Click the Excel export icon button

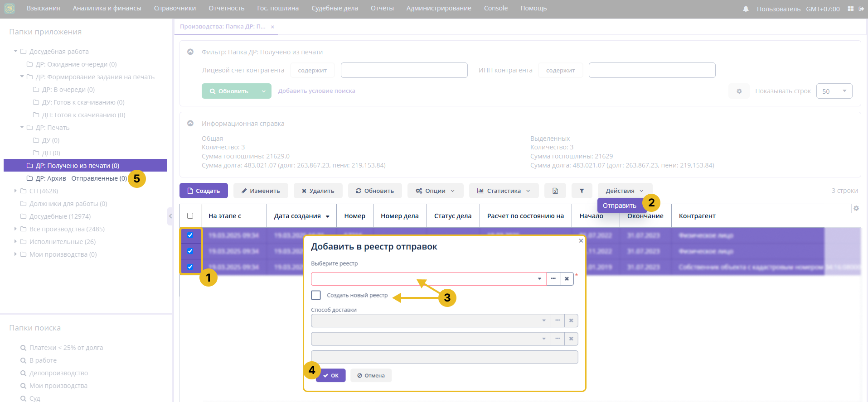(x=555, y=191)
